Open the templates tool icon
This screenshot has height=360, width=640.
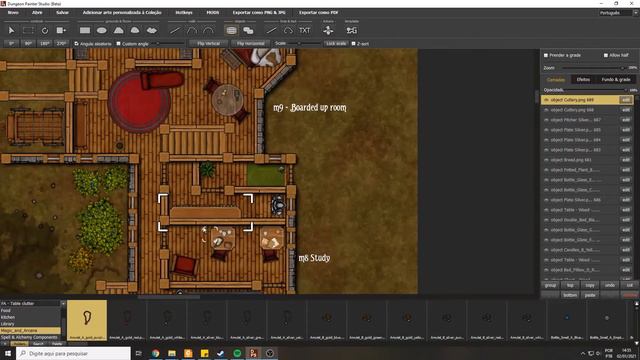point(351,31)
